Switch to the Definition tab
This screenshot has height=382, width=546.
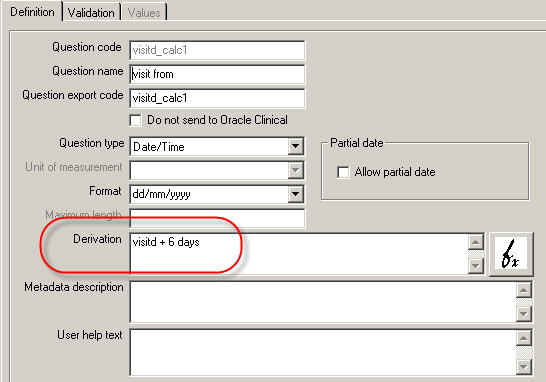(32, 12)
